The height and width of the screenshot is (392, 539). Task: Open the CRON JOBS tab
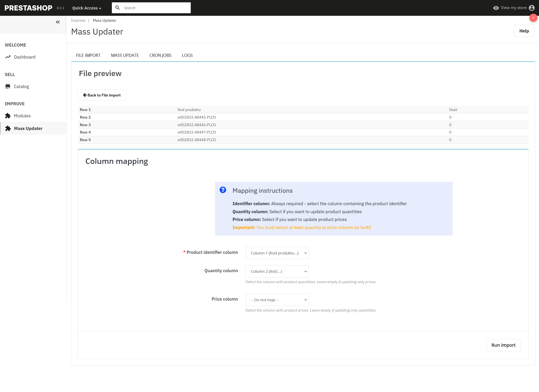[x=160, y=55]
